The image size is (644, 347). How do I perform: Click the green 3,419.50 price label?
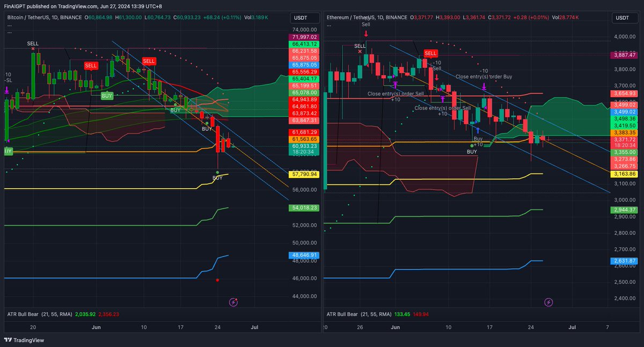623,125
